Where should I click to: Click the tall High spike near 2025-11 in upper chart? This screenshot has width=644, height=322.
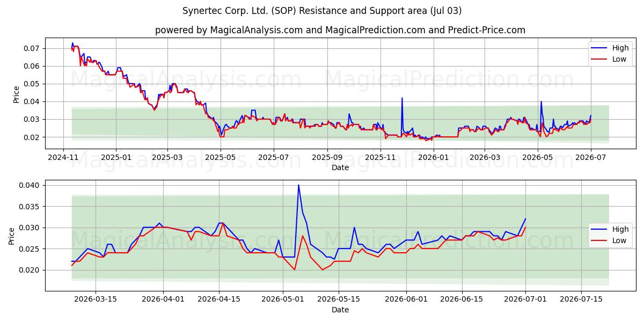coord(402,99)
